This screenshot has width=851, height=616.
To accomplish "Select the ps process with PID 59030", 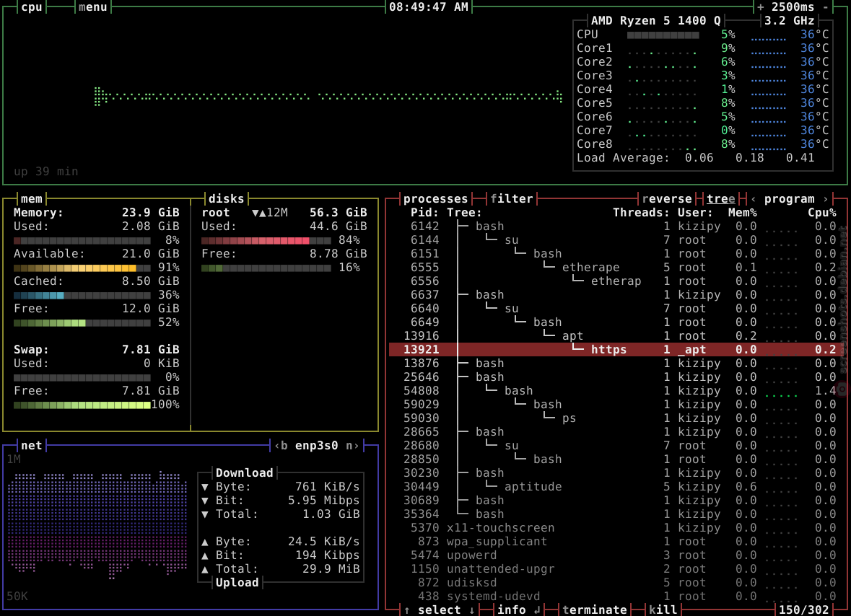I will click(613, 418).
